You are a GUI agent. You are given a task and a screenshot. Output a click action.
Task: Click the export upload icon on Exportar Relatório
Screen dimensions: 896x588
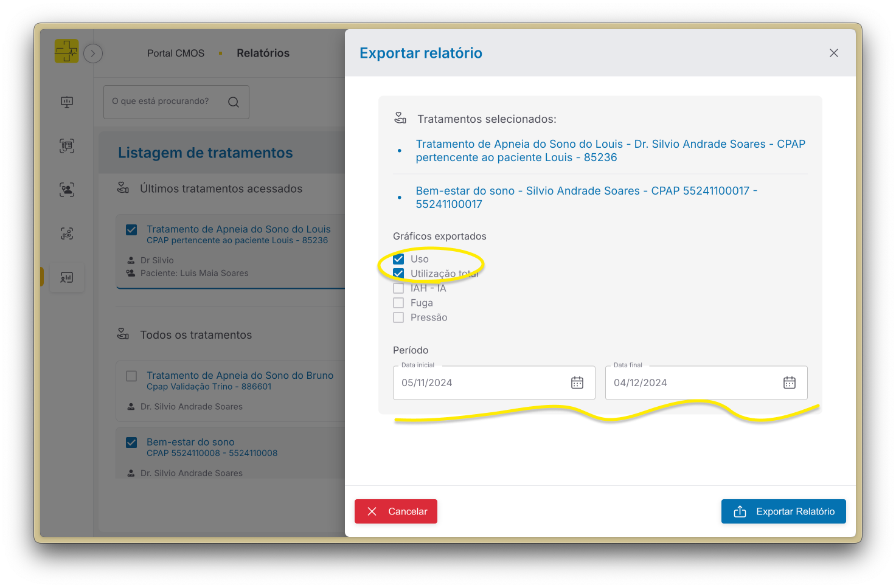click(x=739, y=511)
